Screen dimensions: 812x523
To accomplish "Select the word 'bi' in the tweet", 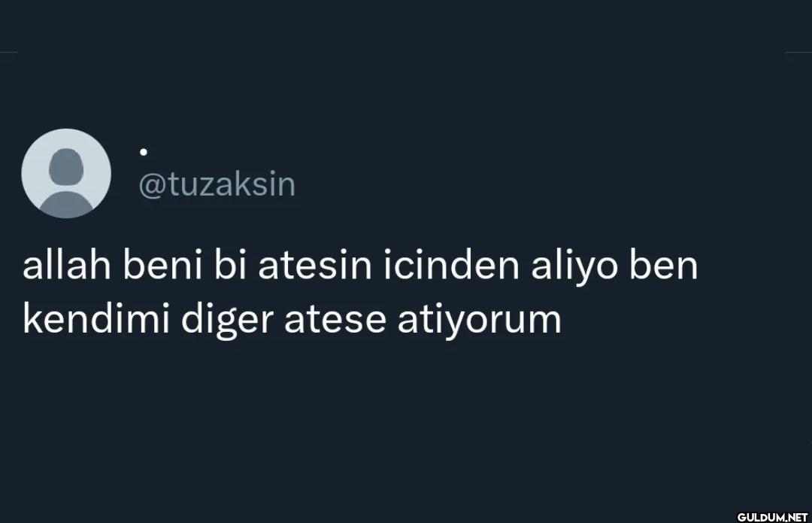I will (230, 265).
